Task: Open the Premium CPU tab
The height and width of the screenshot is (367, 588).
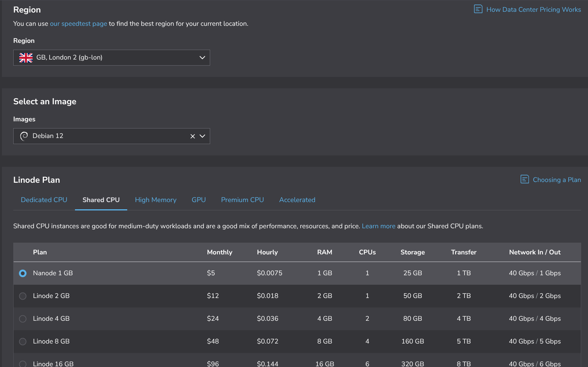Action: click(242, 200)
